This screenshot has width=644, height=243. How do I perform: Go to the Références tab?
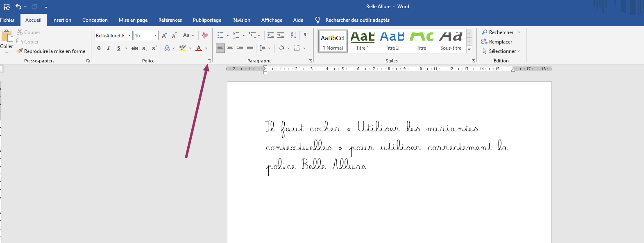(x=170, y=20)
